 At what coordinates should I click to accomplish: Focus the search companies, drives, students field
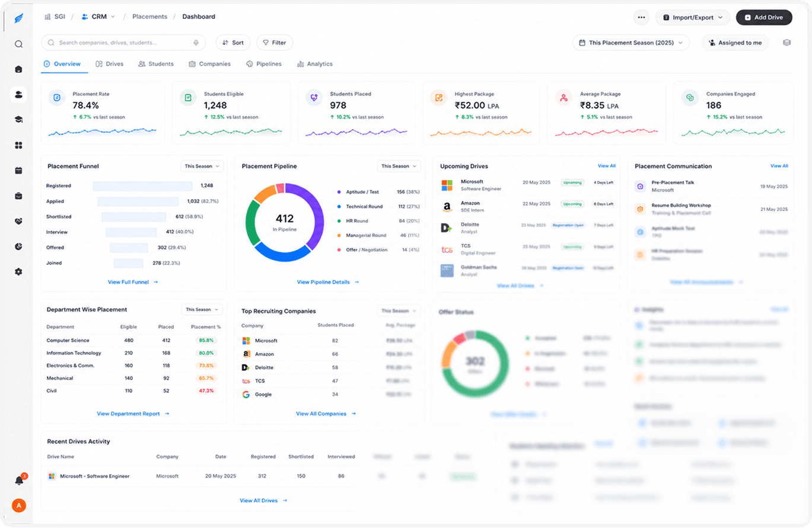tap(123, 43)
